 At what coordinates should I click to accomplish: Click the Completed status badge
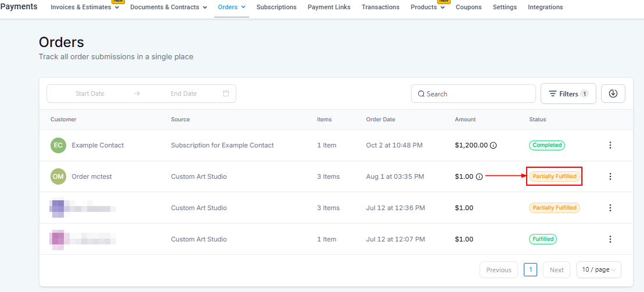[x=546, y=145]
